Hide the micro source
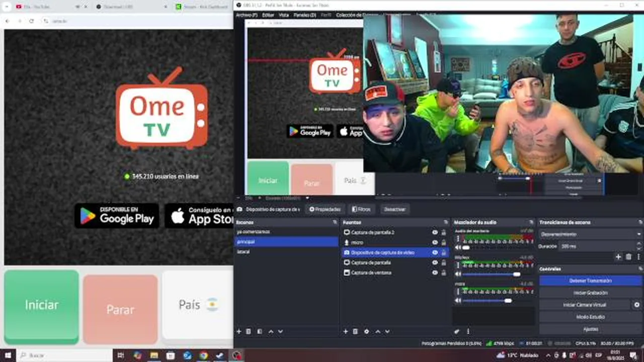Screen dimensions: 644x362 [x=435, y=242]
